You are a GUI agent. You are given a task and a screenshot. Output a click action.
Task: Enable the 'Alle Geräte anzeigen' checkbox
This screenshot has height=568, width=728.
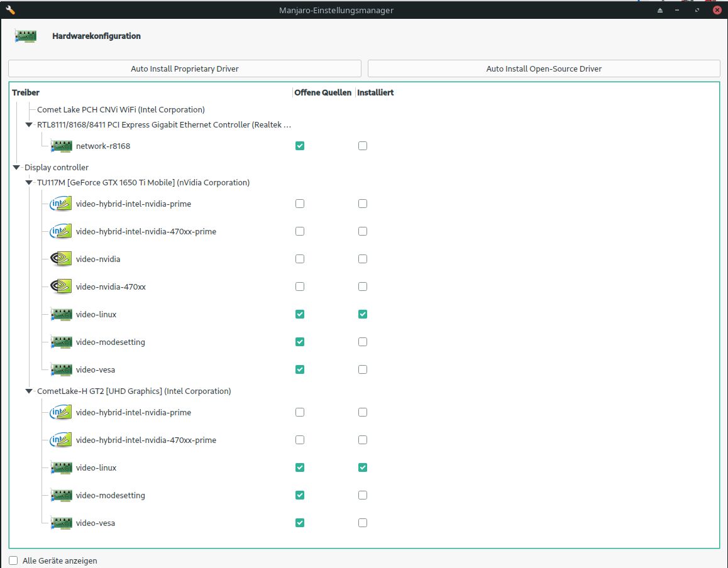point(14,560)
